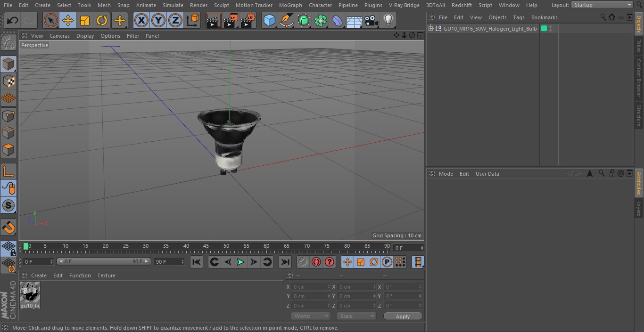This screenshot has height=332, width=644.
Task: Open the Layout Startup dropdown
Action: point(602,5)
